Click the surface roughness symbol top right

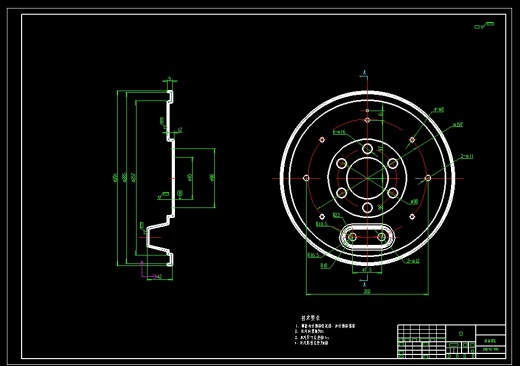(484, 25)
